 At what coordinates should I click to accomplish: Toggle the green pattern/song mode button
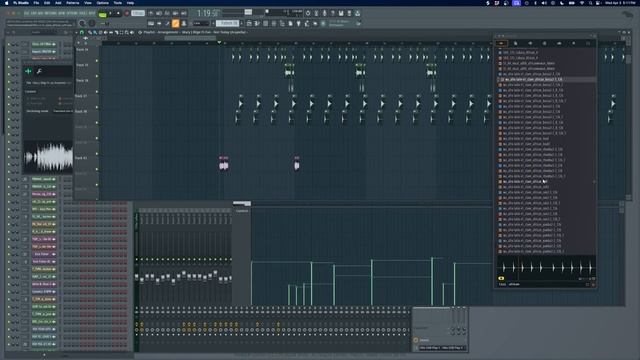[x=102, y=14]
